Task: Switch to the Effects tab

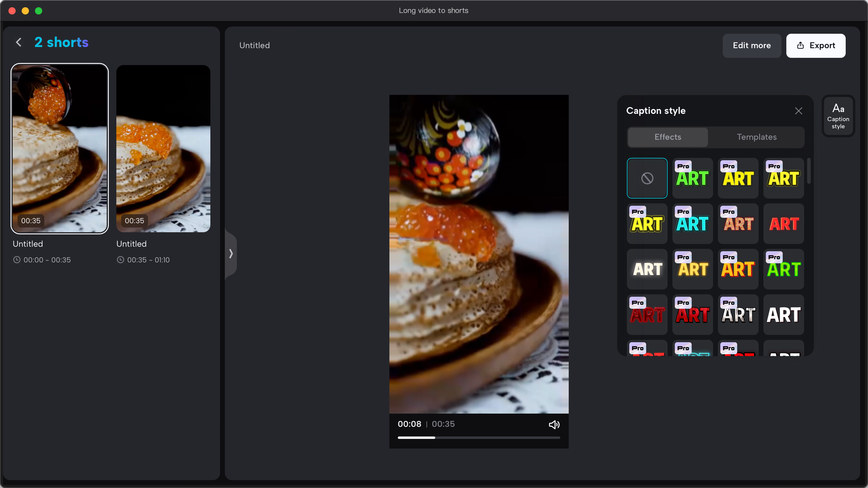Action: (x=668, y=137)
